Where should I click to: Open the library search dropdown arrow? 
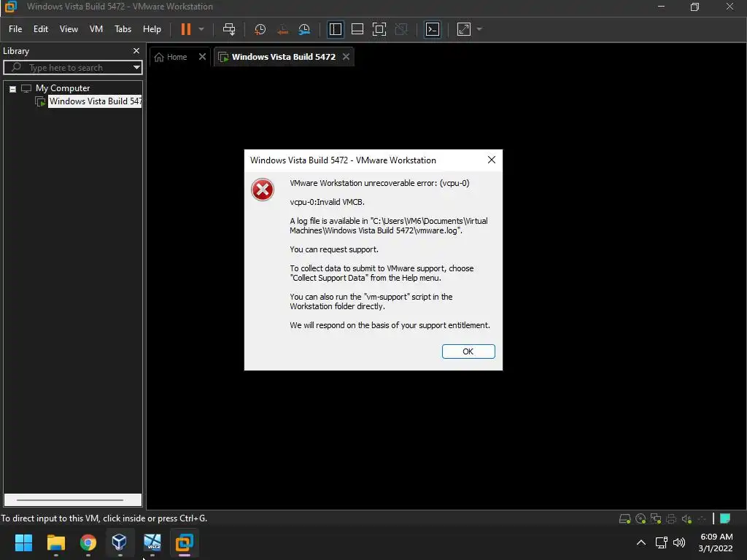pos(136,68)
